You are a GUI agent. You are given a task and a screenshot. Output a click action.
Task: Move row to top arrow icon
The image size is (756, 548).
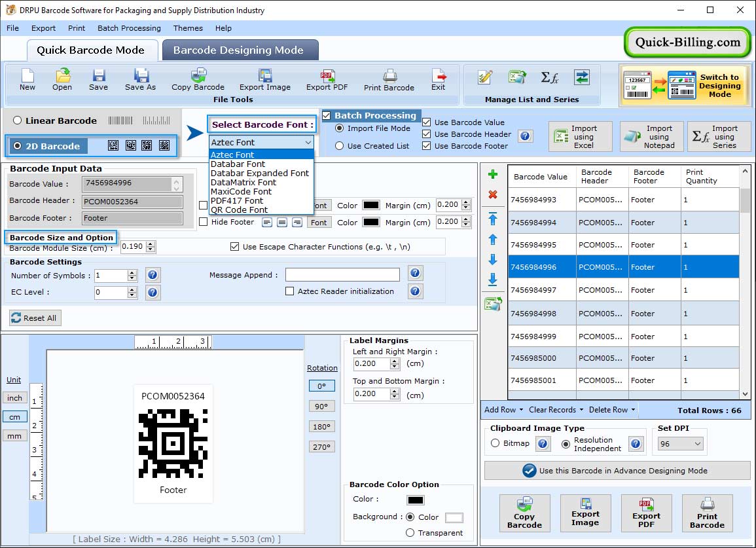[493, 219]
